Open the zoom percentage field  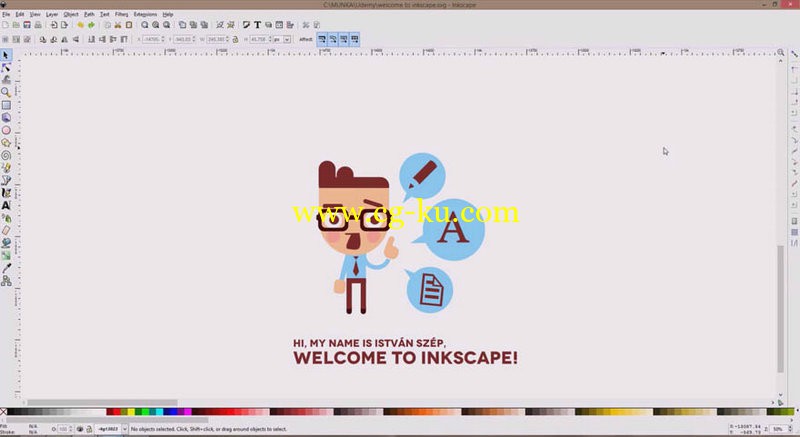778,429
